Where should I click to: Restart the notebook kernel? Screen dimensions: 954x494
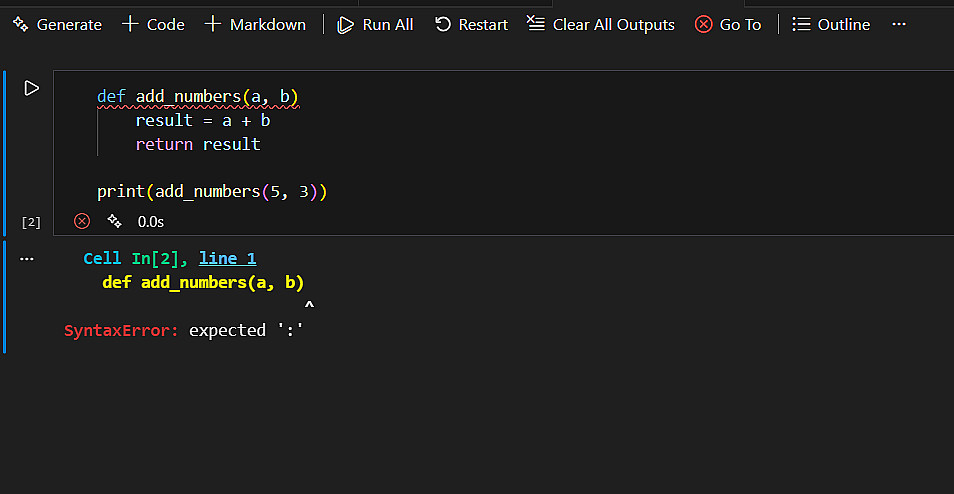pos(472,24)
